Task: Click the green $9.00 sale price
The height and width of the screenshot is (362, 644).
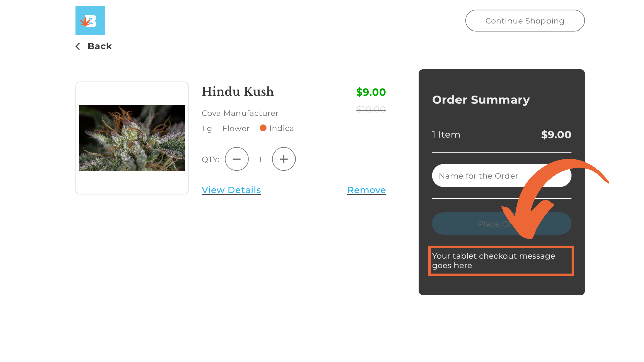Action: click(x=371, y=92)
